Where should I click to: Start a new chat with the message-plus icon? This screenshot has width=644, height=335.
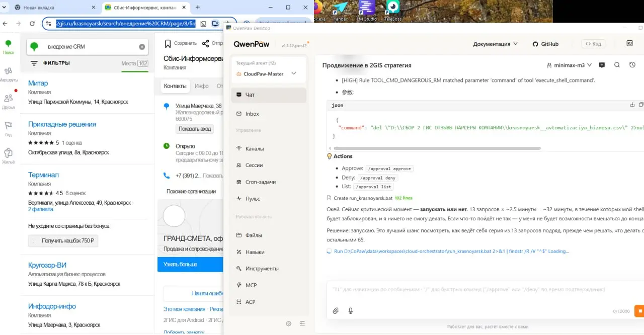pos(602,65)
